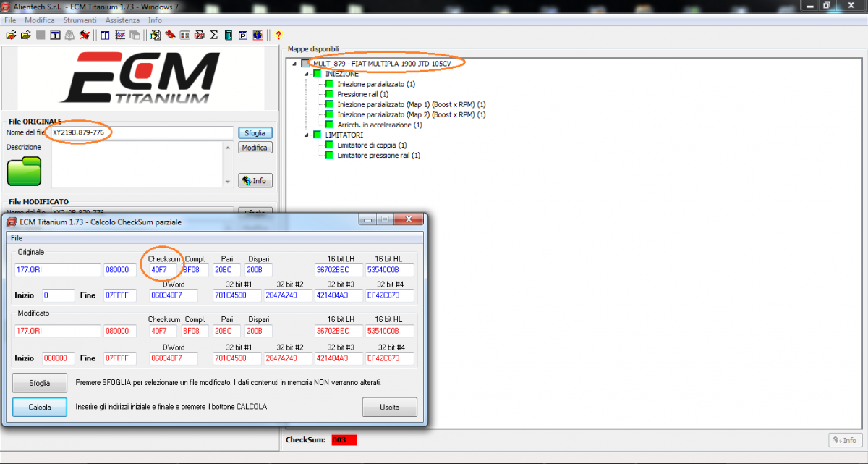Collapse the MULT_879 root tree node

coord(294,64)
